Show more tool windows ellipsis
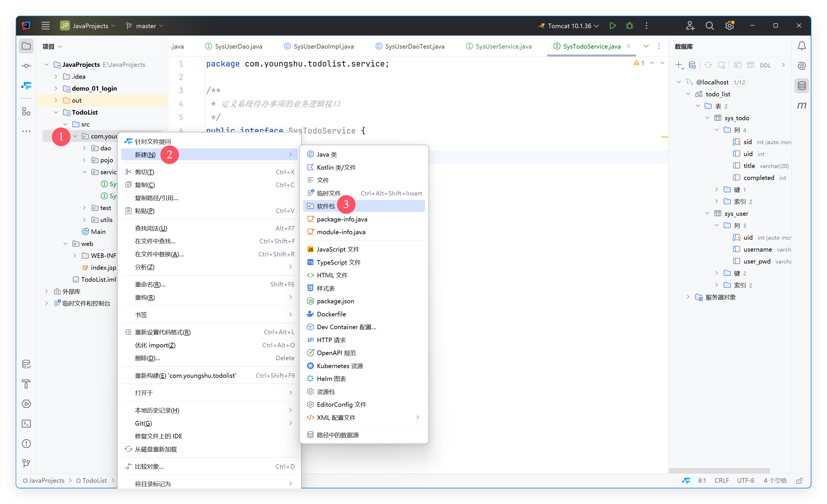The height and width of the screenshot is (504, 827). point(26,131)
